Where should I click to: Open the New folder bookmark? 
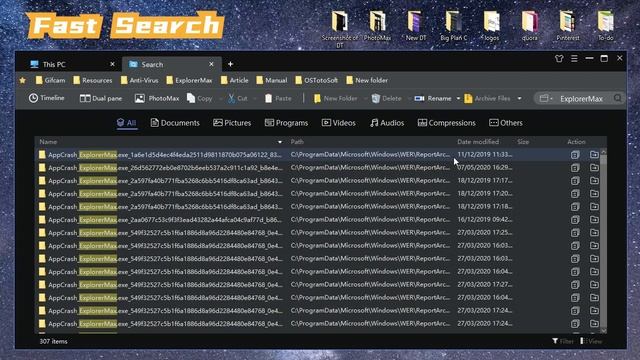[367, 80]
